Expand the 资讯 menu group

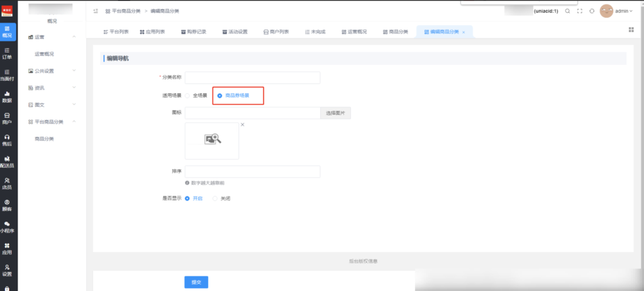pyautogui.click(x=53, y=88)
